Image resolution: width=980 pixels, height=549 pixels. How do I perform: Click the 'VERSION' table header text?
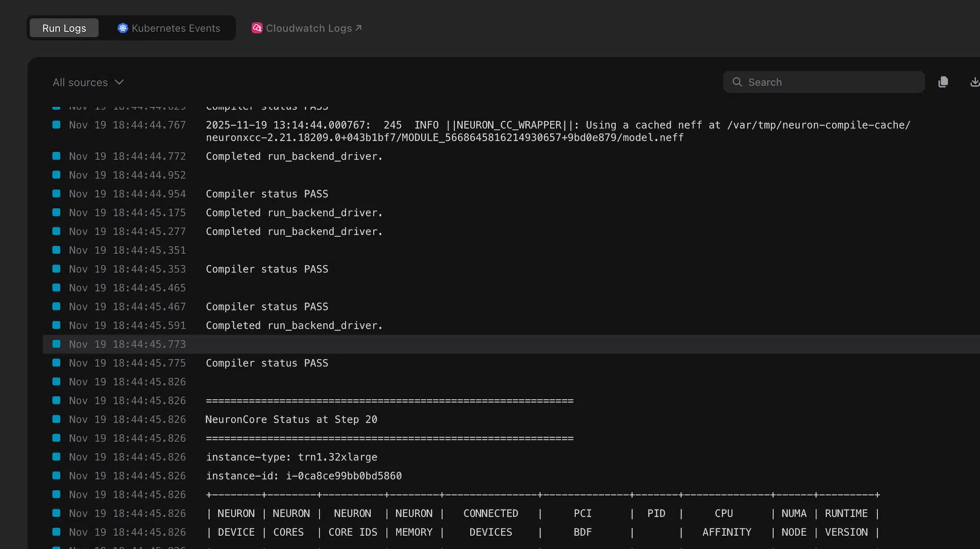tap(846, 533)
